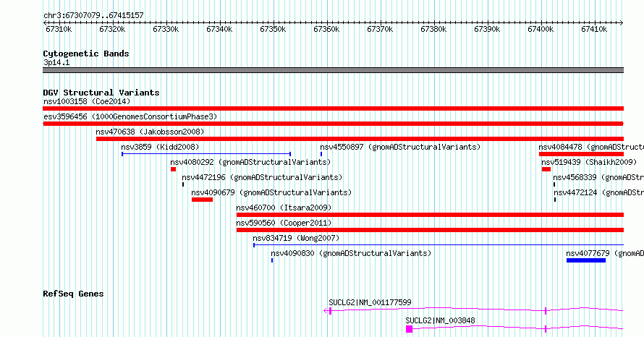644x337 pixels.
Task: Open nsv519439 (Shaikh2009) label
Action: click(589, 162)
